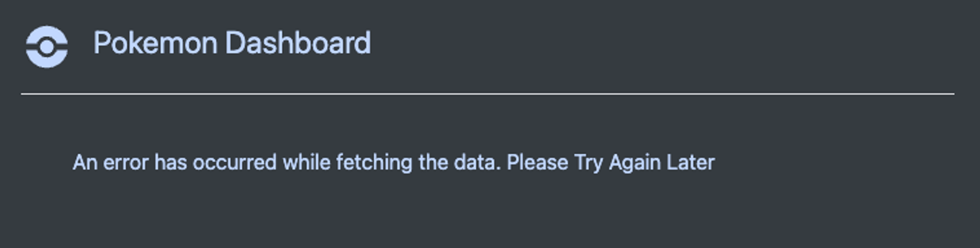Click the word "Please" in the message
980x248 pixels.
[537, 162]
